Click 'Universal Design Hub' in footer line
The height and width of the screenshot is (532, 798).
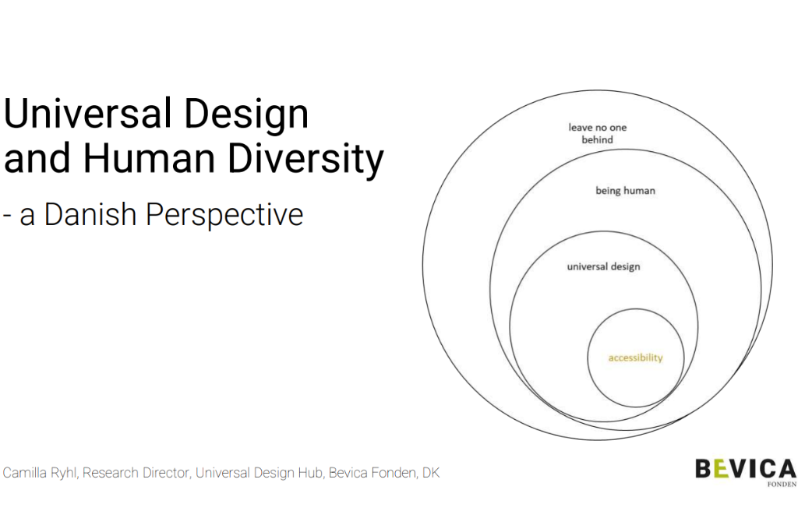coord(257,473)
